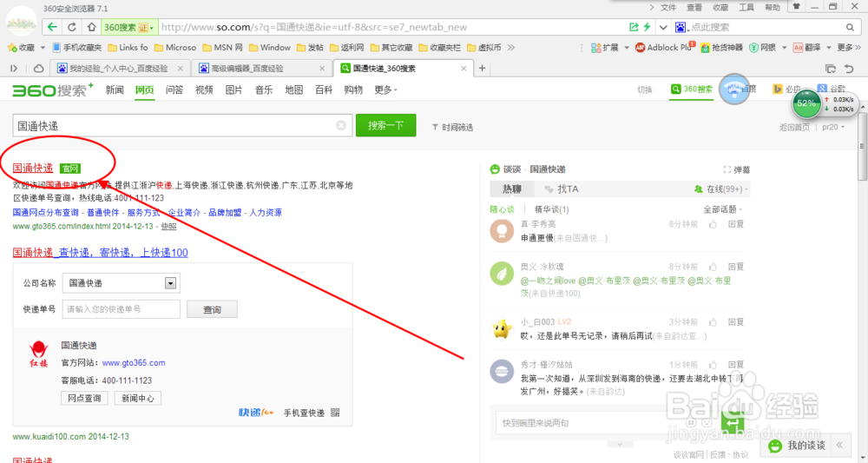The width and height of the screenshot is (868, 463).
Task: Open the 帮助 menu
Action: coord(773,7)
